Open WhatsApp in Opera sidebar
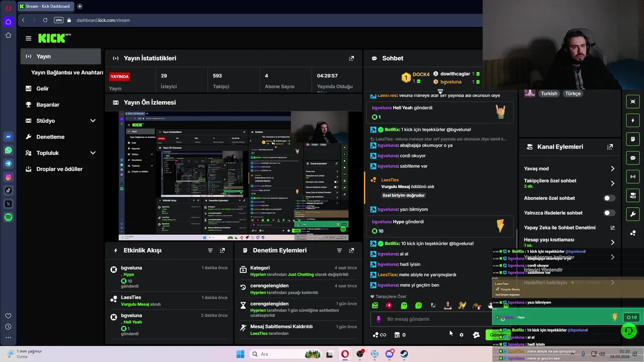Viewport: 644px width, 362px height. (8, 150)
